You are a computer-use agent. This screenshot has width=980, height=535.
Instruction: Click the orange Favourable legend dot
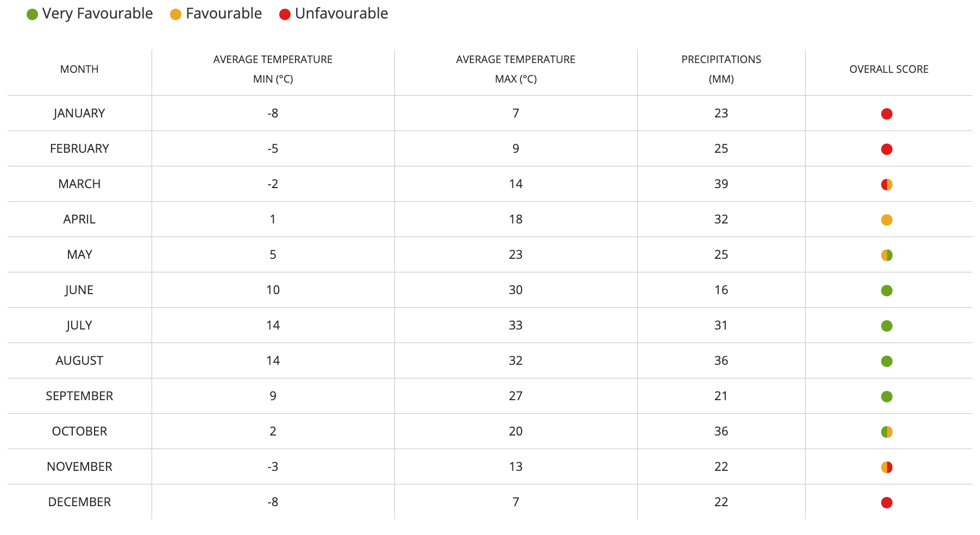point(175,15)
